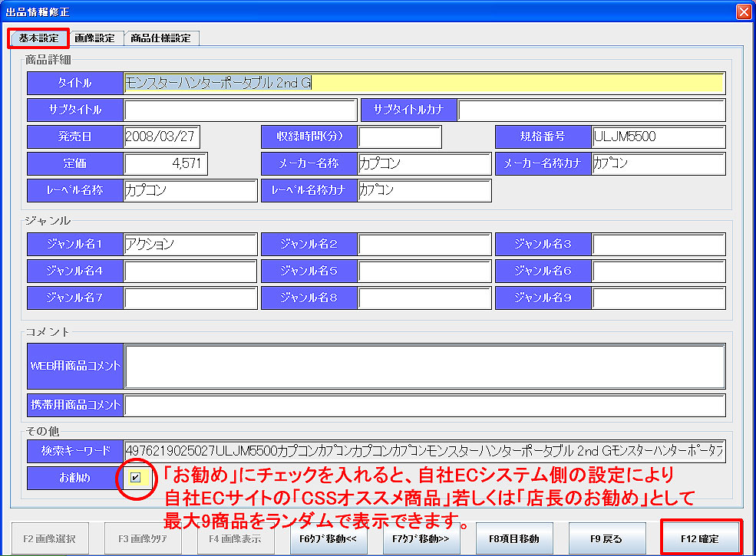Screen dimensions: 756x556
Task: Click the ジャンル名1 field
Action: pyautogui.click(x=190, y=245)
